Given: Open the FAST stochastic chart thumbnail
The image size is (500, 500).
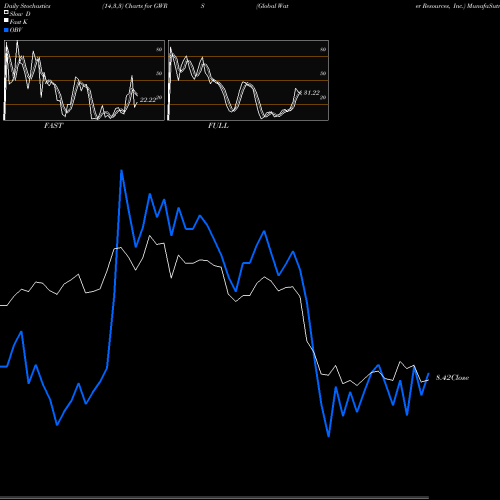Looking at the screenshot, I should pyautogui.click(x=84, y=80).
